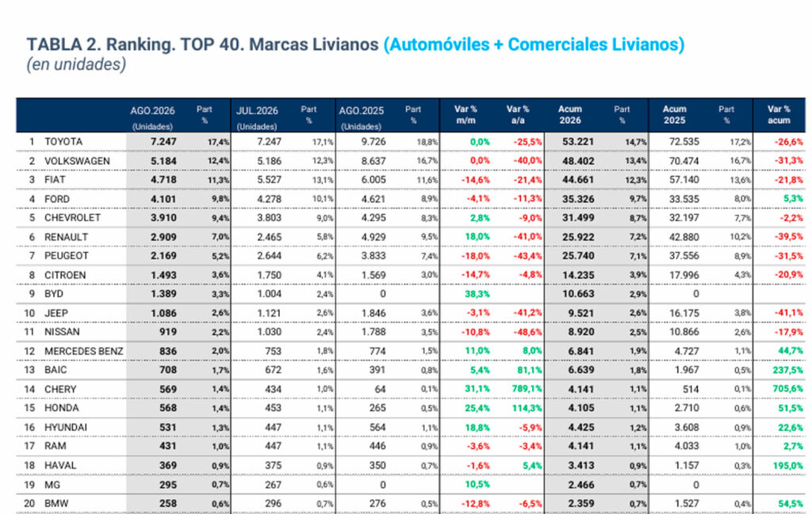
Task: Select the TOYOTA brand name
Action: pyautogui.click(x=63, y=141)
